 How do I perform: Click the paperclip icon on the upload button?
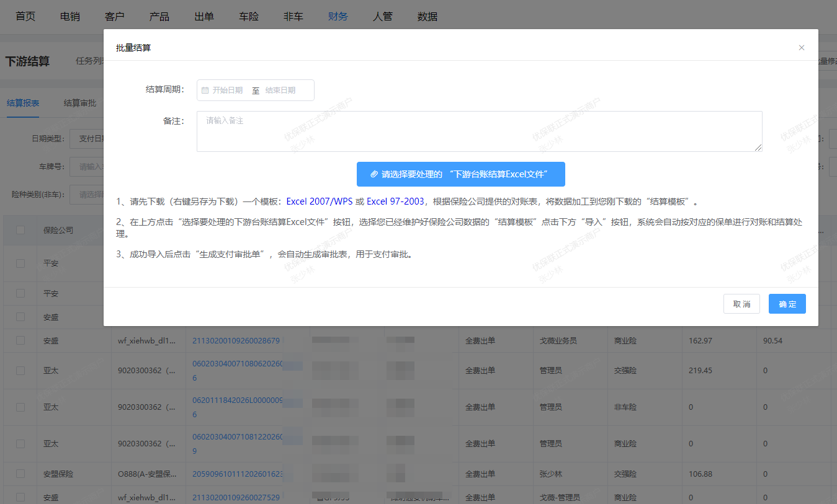coord(374,174)
